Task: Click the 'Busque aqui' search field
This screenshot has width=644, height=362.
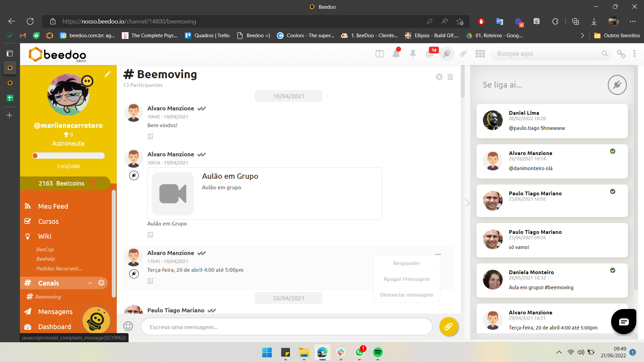Action: (544, 54)
